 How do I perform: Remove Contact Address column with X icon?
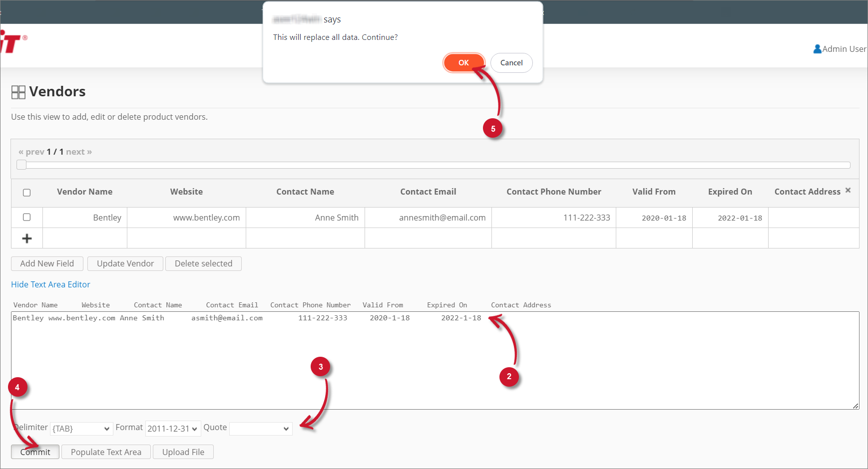[x=848, y=191]
